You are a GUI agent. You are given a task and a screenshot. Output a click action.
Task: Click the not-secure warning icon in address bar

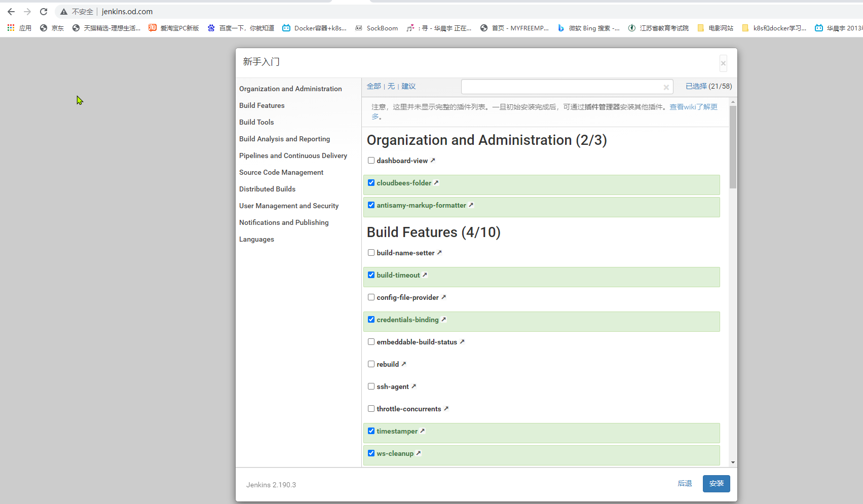[x=64, y=12]
